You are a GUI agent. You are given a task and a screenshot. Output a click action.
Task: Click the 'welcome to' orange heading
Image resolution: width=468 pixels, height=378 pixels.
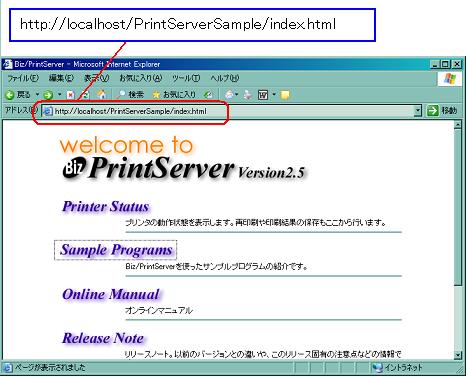tap(126, 145)
